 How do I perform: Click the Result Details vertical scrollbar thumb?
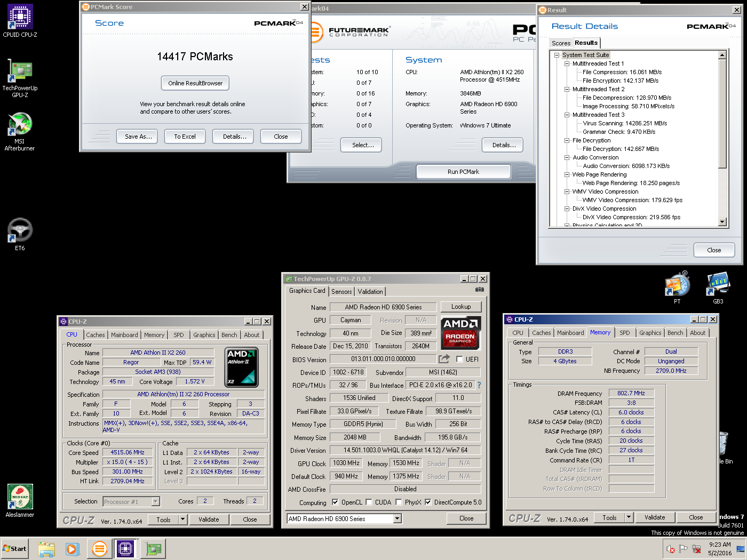point(722,114)
